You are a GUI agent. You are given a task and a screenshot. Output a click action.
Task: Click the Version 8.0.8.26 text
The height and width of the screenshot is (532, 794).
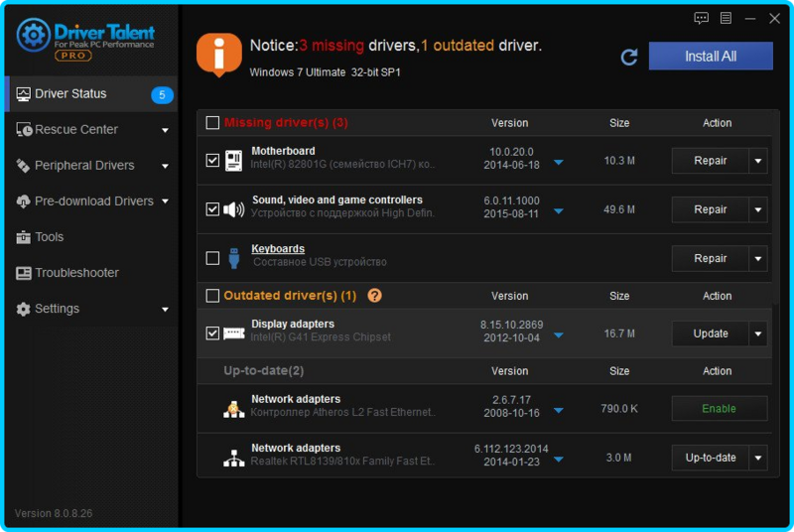(x=54, y=513)
